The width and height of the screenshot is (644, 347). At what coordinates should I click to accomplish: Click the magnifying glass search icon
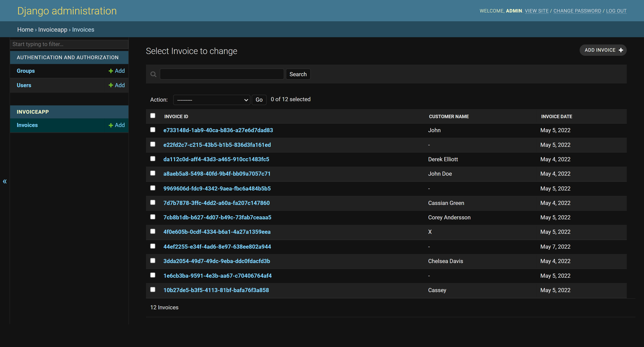[x=153, y=74]
